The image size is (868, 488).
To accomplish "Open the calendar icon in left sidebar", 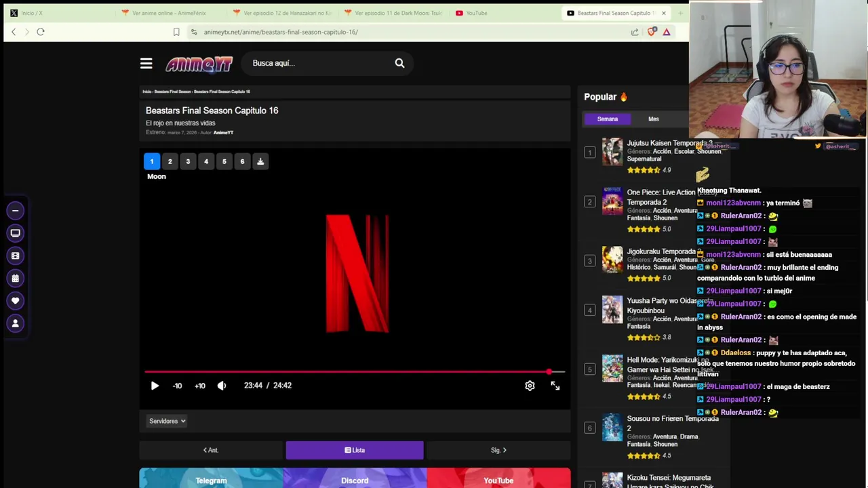I will pos(15,279).
